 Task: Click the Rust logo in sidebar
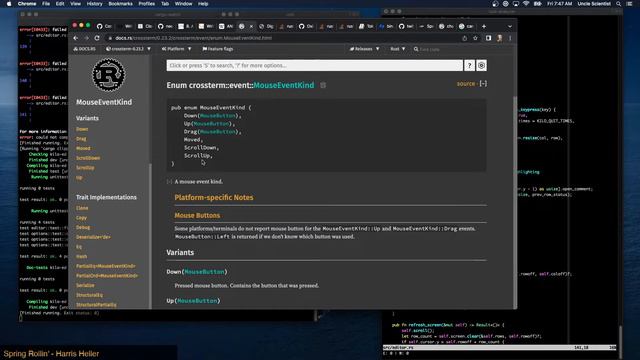coord(108,75)
